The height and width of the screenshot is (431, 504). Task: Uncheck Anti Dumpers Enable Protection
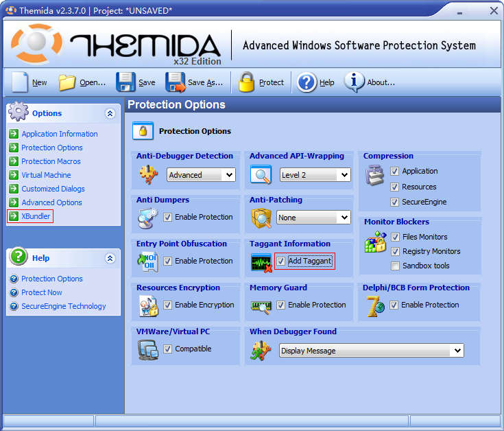tap(167, 218)
